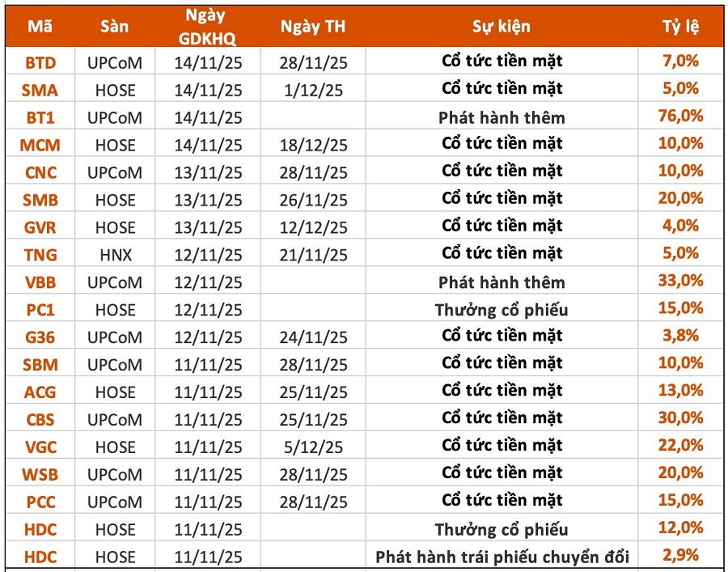
Task: Select the 5/12/25 date in VGC row
Action: (x=313, y=447)
